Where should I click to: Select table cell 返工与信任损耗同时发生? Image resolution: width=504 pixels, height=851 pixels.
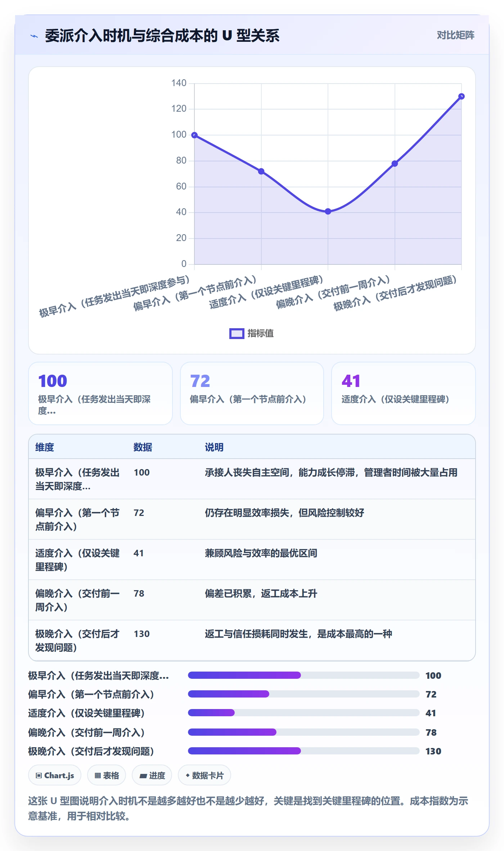[x=298, y=634]
